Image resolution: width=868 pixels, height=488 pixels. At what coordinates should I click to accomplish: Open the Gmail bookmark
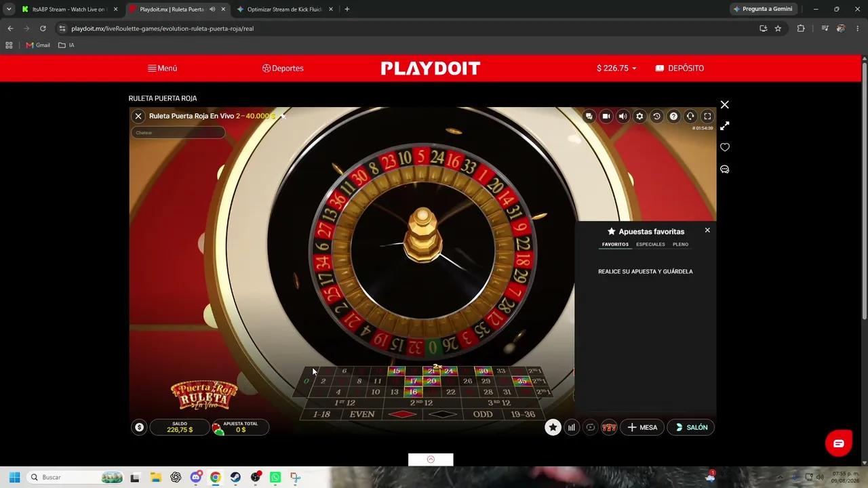point(38,45)
